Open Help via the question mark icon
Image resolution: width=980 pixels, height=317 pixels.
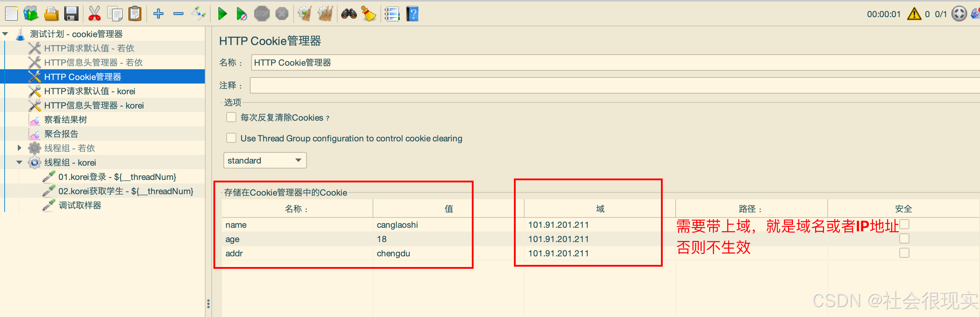(413, 14)
